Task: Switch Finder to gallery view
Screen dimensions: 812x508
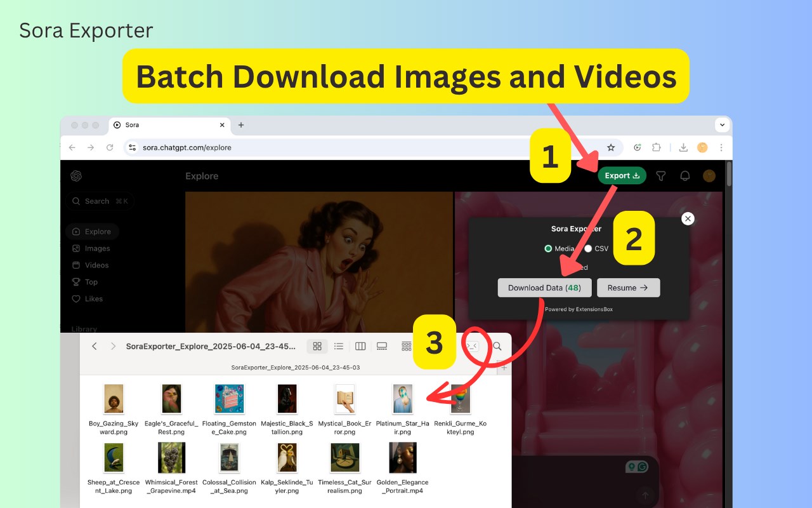Action: point(382,346)
